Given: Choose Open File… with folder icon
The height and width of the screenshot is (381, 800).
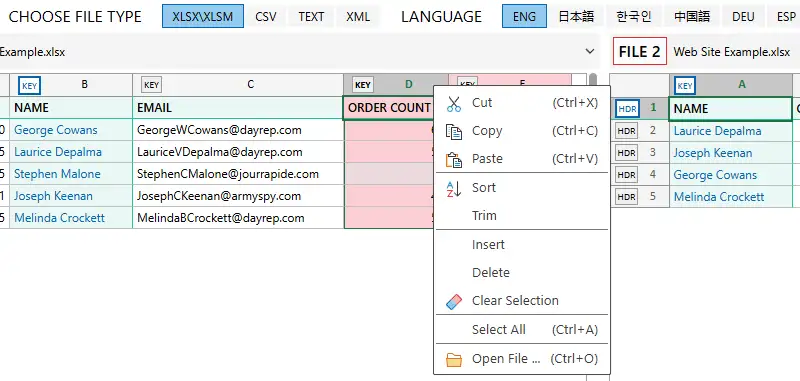Looking at the screenshot, I should pos(521,359).
